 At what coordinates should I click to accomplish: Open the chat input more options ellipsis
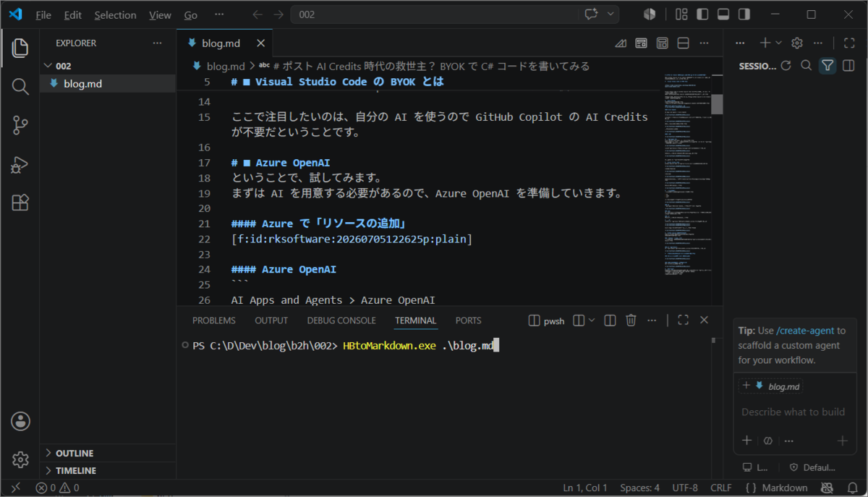pyautogui.click(x=789, y=441)
